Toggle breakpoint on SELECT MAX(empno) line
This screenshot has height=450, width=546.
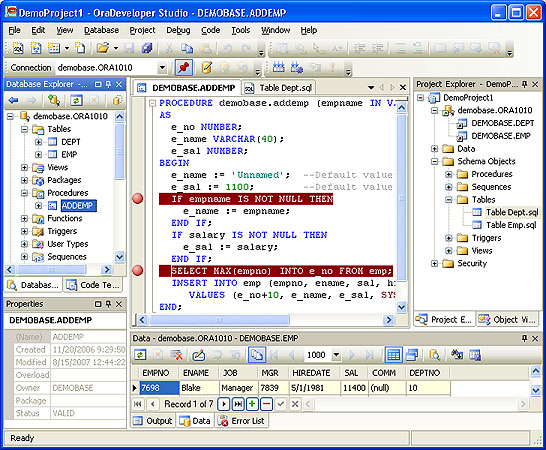[x=138, y=270]
